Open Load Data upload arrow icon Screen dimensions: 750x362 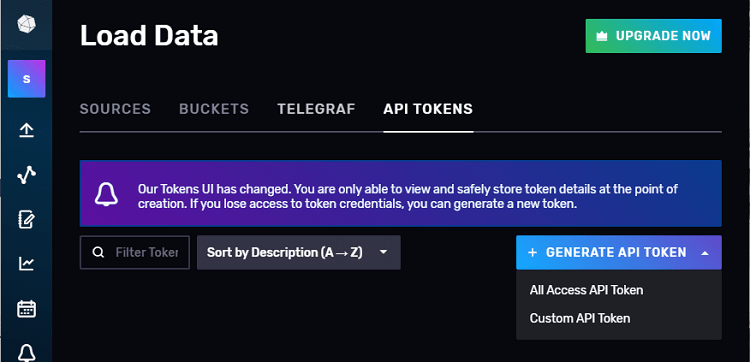tap(26, 131)
